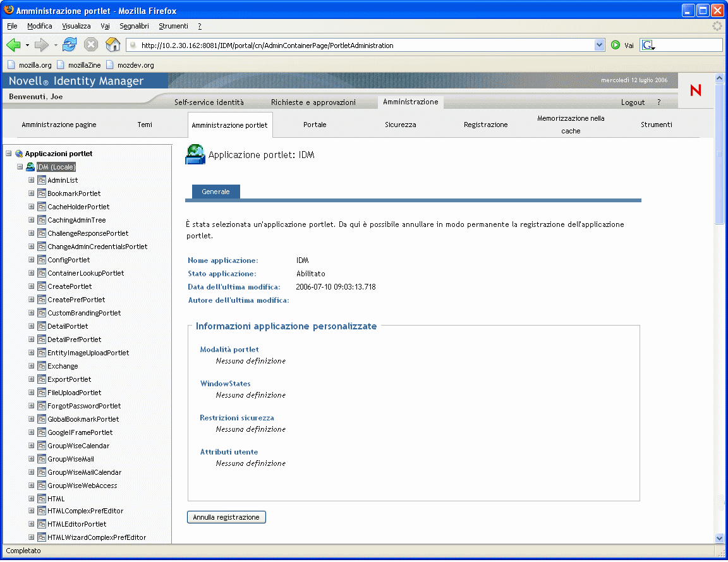Click the HTML portlet icon
Screen dimensions: 728x562
click(42, 499)
